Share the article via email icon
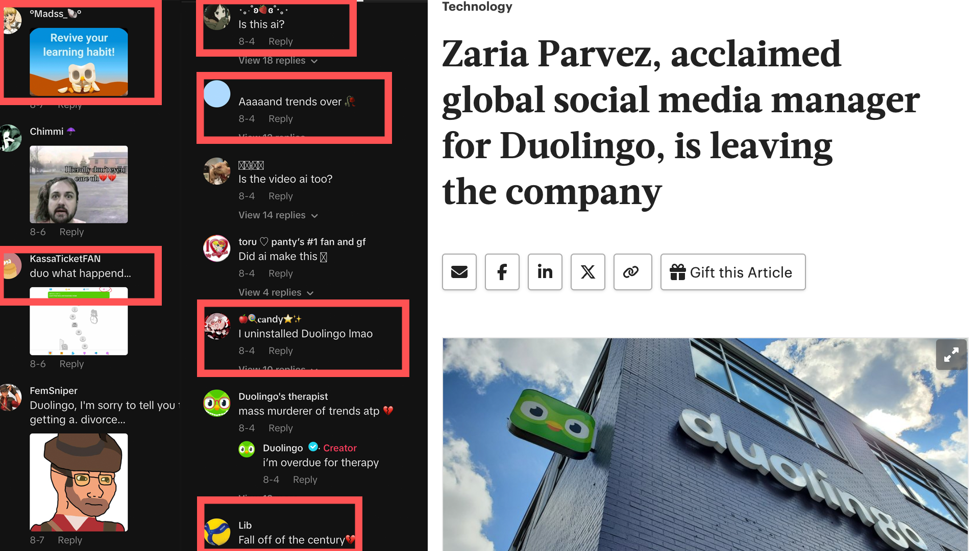This screenshot has width=980, height=551. [x=459, y=272]
